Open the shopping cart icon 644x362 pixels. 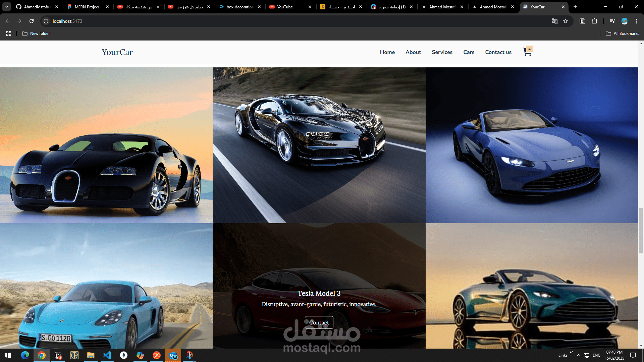(x=527, y=52)
